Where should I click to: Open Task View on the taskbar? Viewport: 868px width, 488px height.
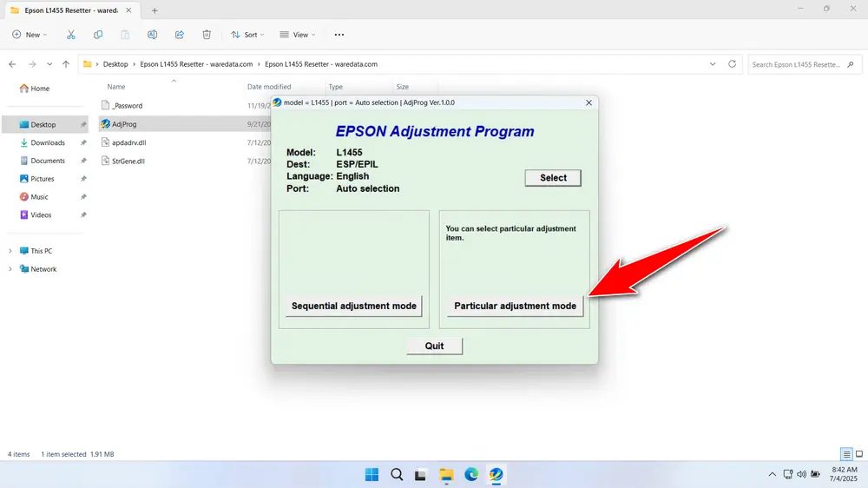[x=420, y=475]
